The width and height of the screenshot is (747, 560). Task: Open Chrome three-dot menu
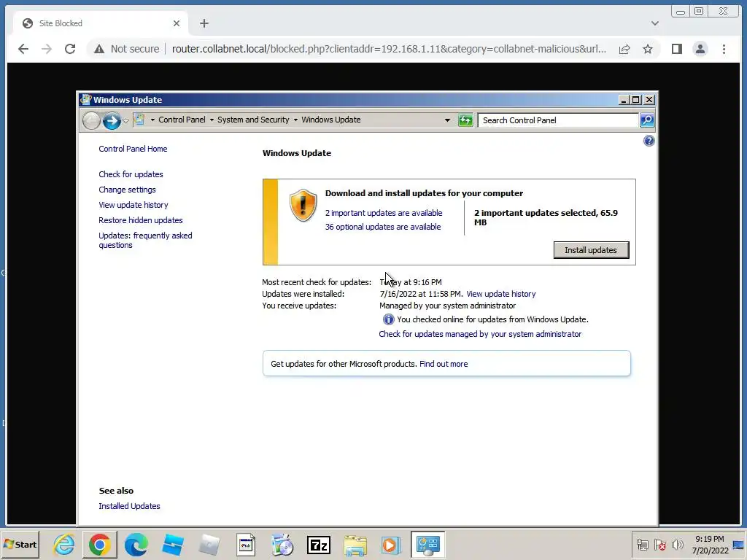[724, 49]
